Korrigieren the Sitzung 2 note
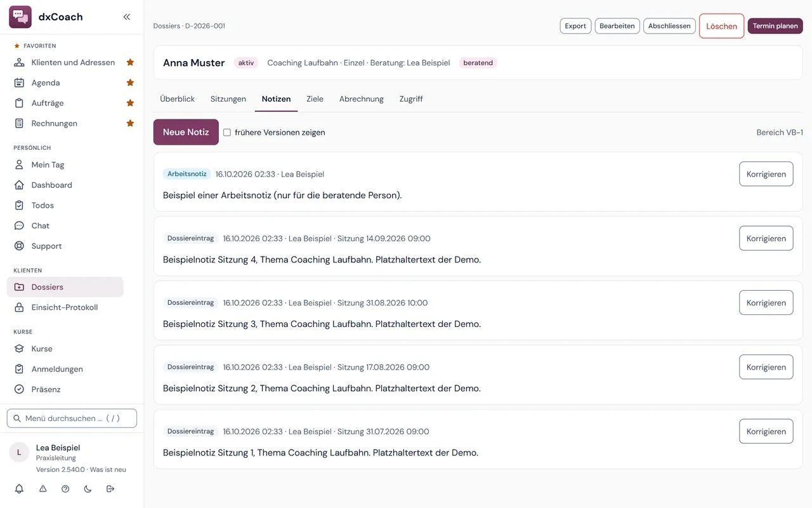 tap(766, 367)
